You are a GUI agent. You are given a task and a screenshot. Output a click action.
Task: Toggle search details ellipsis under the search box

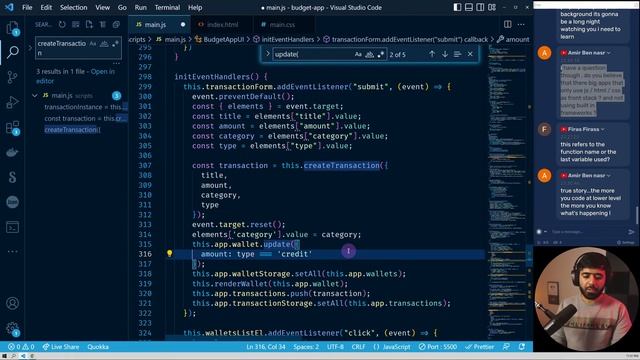click(116, 63)
